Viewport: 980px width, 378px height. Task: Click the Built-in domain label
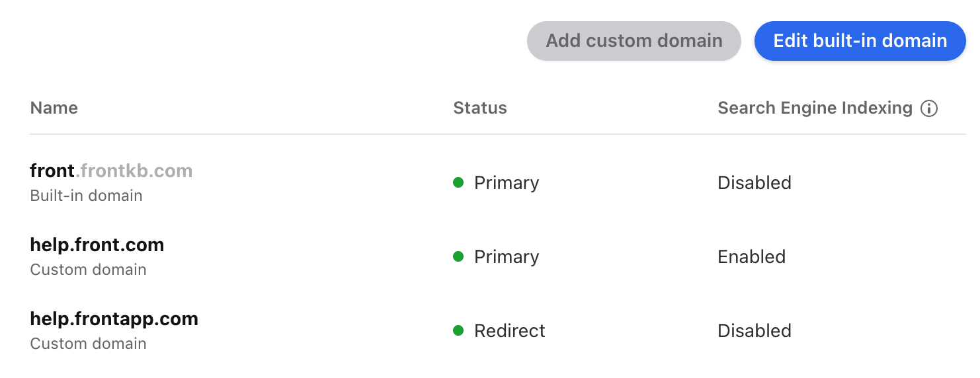tap(87, 196)
